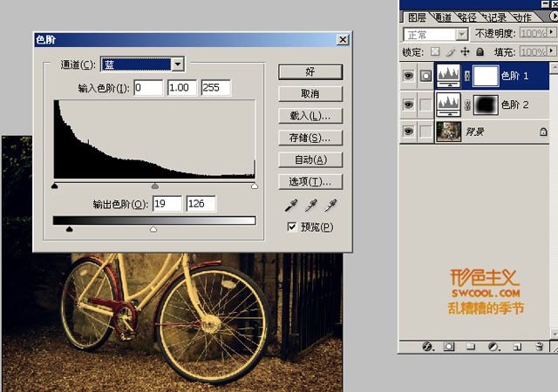Viewport: 558px width, 392px height.
Task: Hide the 色阶 1 layer eye icon
Action: pyautogui.click(x=409, y=76)
